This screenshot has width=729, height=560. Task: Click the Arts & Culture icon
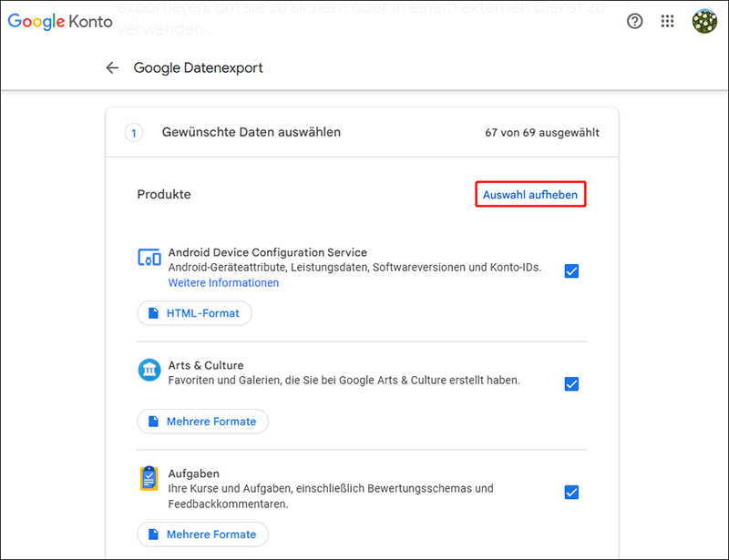tap(149, 370)
